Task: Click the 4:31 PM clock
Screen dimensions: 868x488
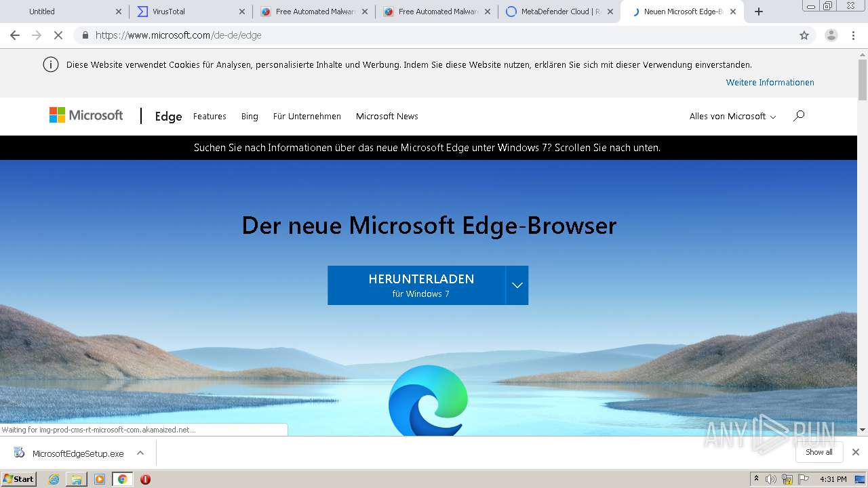Action: (833, 479)
